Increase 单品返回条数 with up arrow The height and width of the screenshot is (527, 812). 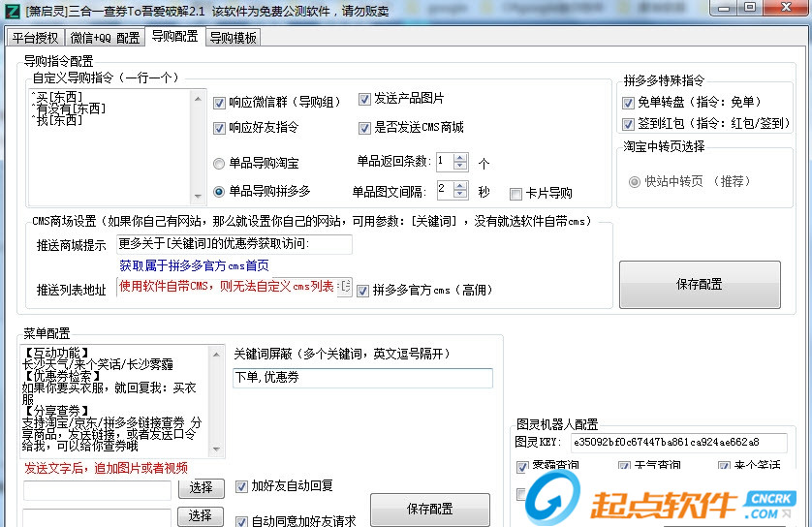[460, 157]
